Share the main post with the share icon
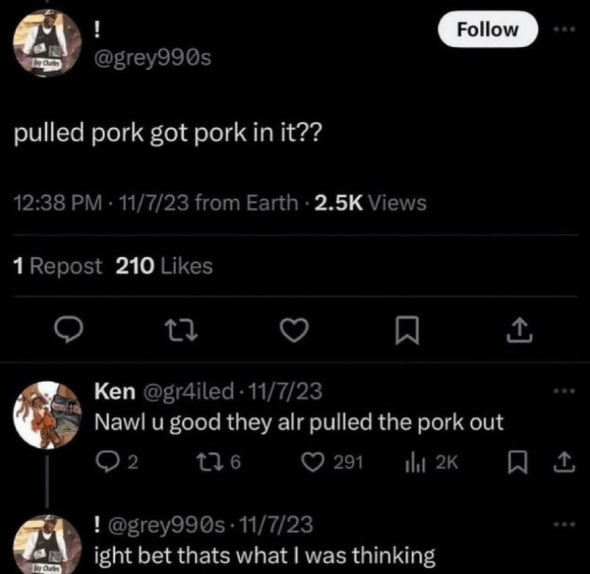The height and width of the screenshot is (574, 590). tap(519, 330)
